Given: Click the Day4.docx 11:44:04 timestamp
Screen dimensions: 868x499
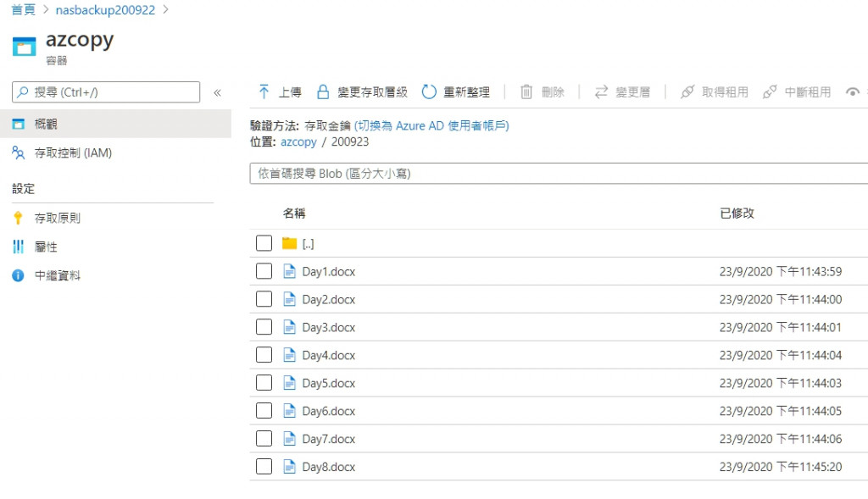Looking at the screenshot, I should (x=781, y=355).
